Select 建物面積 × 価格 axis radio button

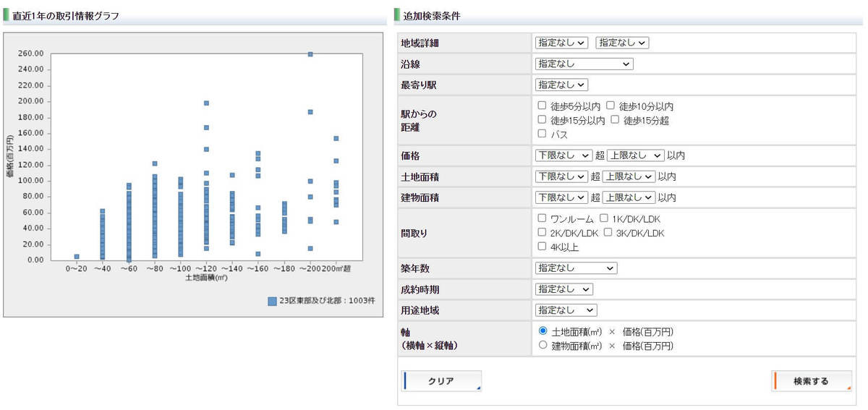(543, 346)
